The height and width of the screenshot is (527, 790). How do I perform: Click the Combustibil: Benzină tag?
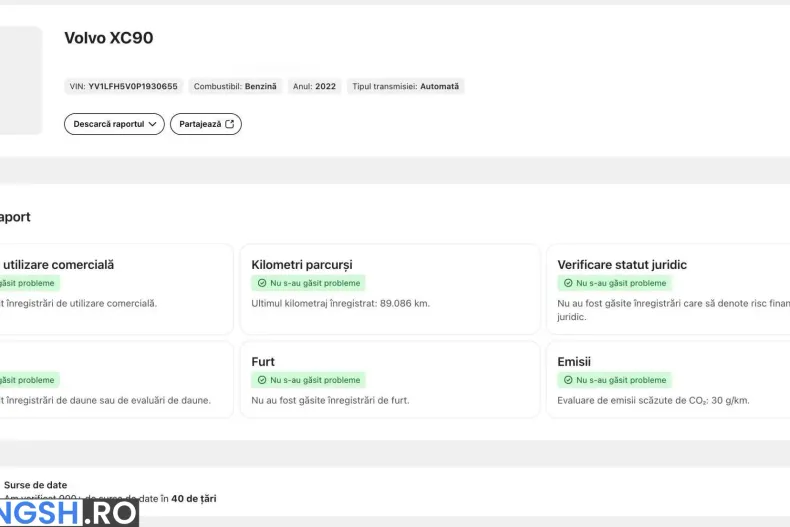[235, 86]
